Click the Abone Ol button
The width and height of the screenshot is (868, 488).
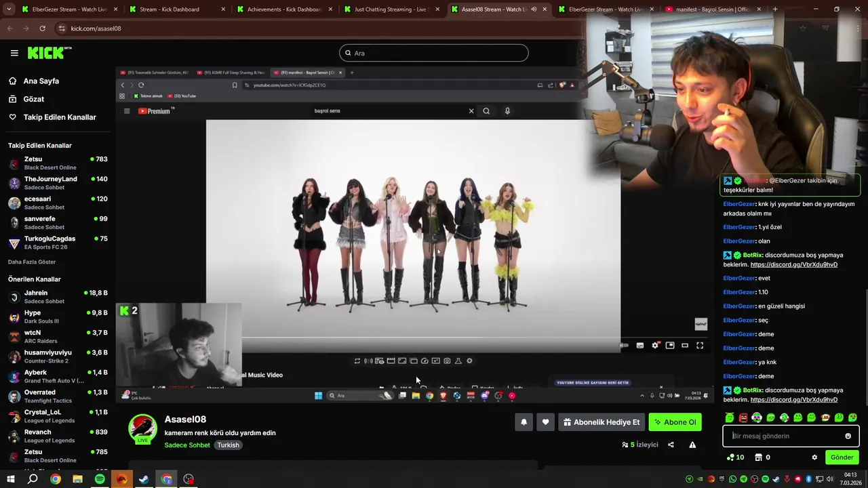coord(675,422)
